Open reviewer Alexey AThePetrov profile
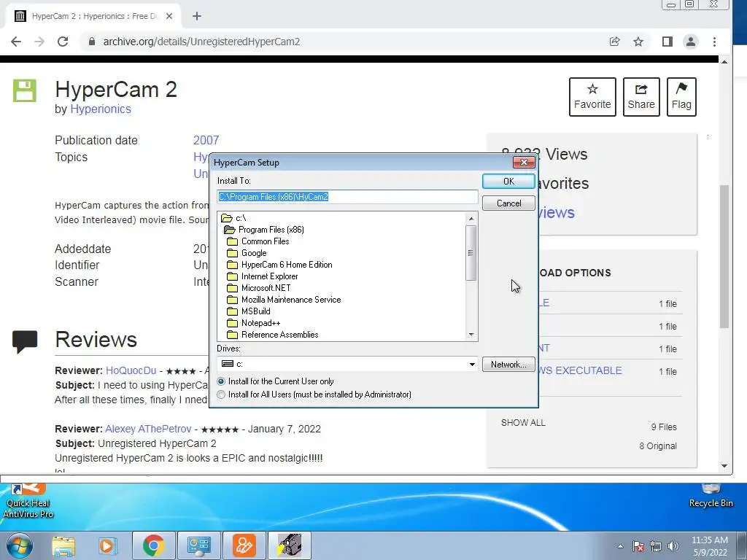The height and width of the screenshot is (560, 747). (147, 429)
